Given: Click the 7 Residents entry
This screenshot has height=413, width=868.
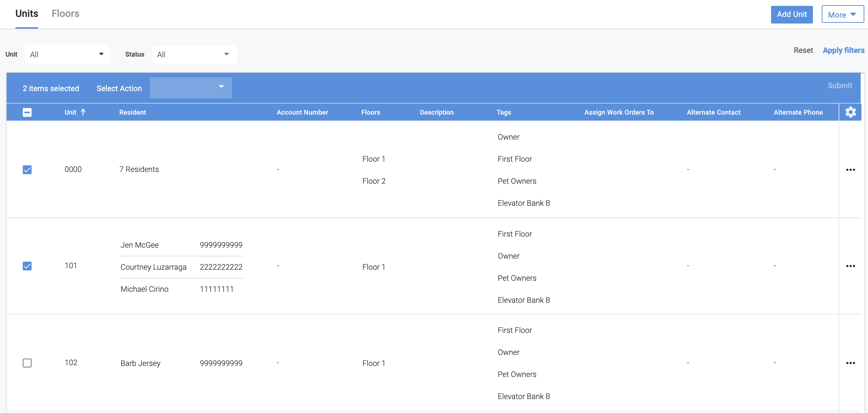Looking at the screenshot, I should (x=139, y=169).
